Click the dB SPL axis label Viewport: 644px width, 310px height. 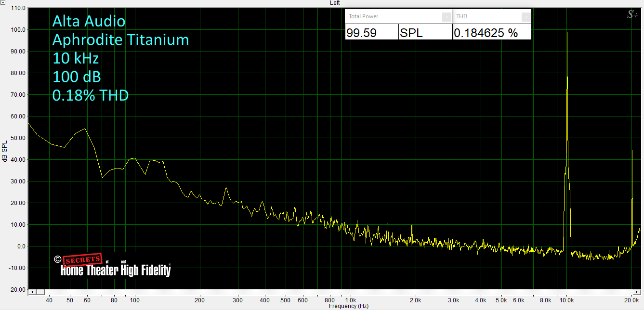pyautogui.click(x=4, y=152)
